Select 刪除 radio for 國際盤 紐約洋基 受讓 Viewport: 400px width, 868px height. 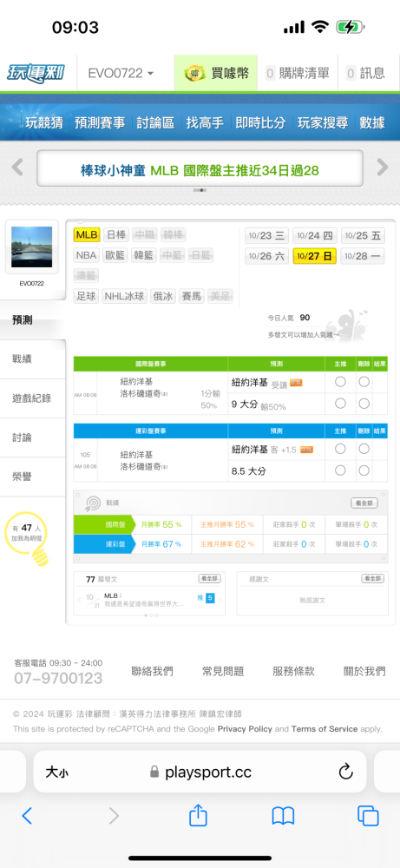point(364,382)
